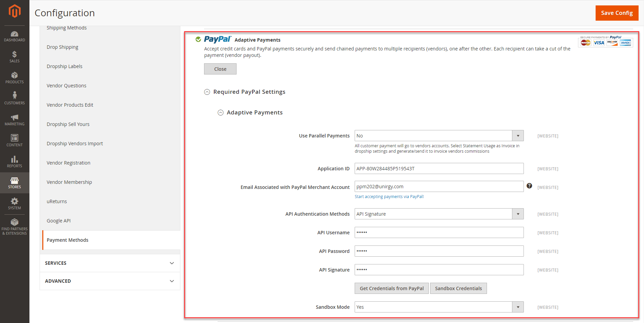Expand the SERVICES config group
The width and height of the screenshot is (644, 323).
click(x=110, y=263)
